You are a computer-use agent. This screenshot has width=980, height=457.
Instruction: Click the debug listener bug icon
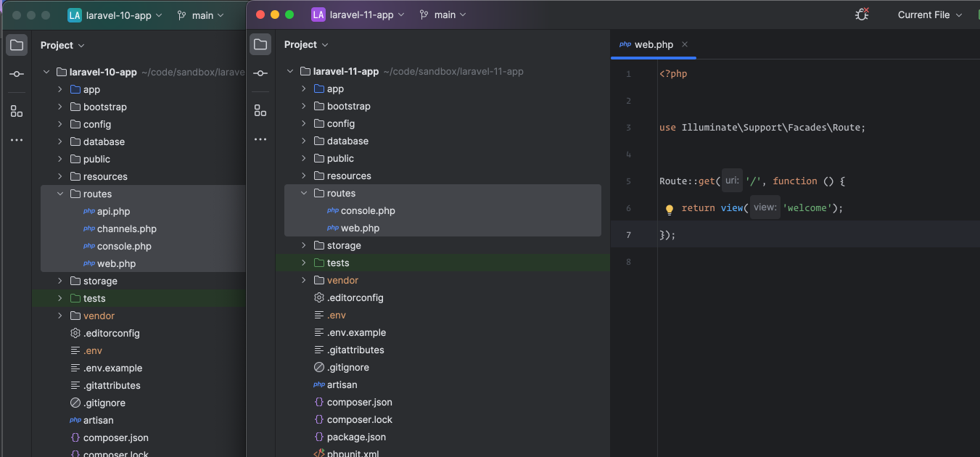[x=862, y=15]
